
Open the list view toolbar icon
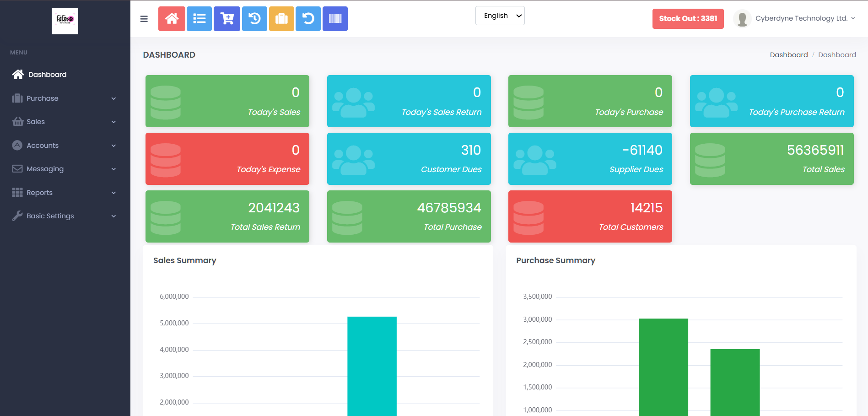(x=199, y=19)
